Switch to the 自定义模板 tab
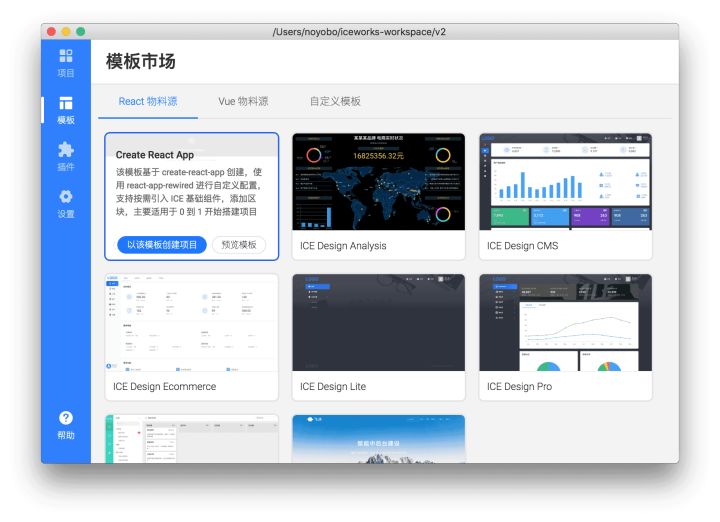 [x=335, y=101]
